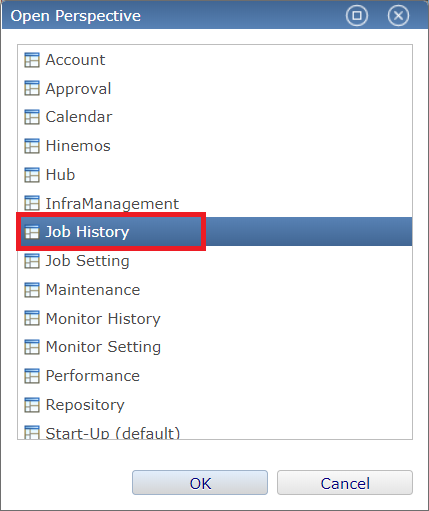Dismiss dialog with Cancel button

click(x=345, y=483)
